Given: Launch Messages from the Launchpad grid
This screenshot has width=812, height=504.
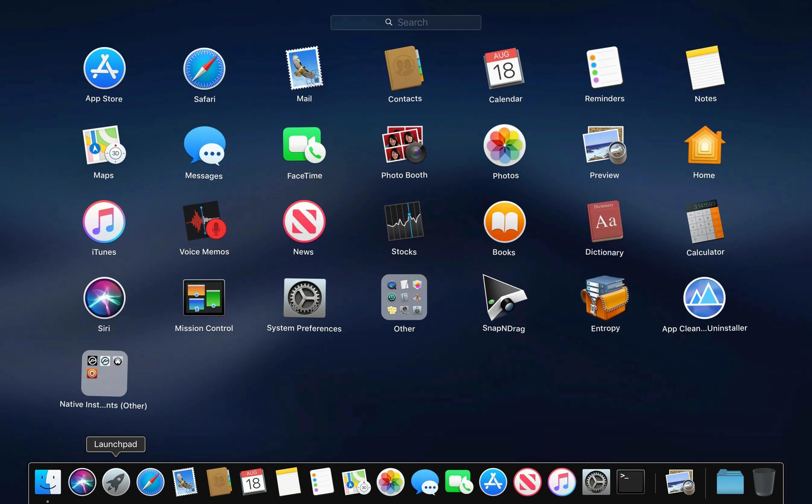Looking at the screenshot, I should pos(205,146).
